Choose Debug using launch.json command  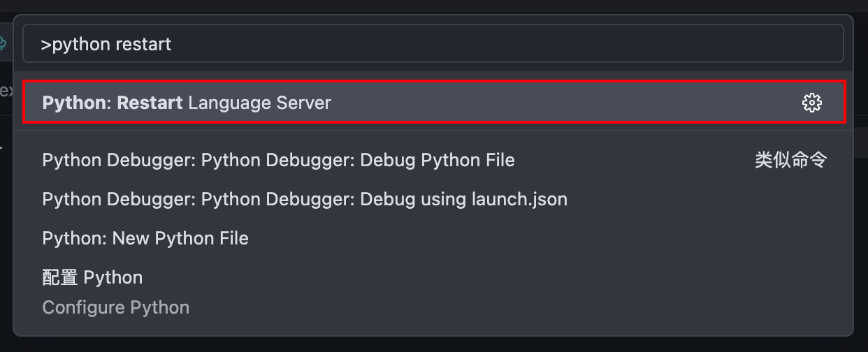305,200
